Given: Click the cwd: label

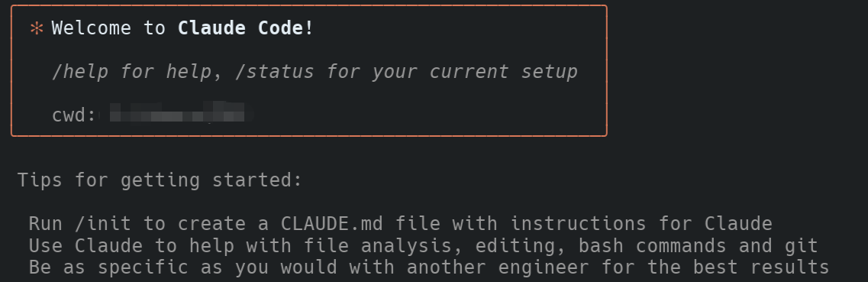Looking at the screenshot, I should tap(74, 115).
